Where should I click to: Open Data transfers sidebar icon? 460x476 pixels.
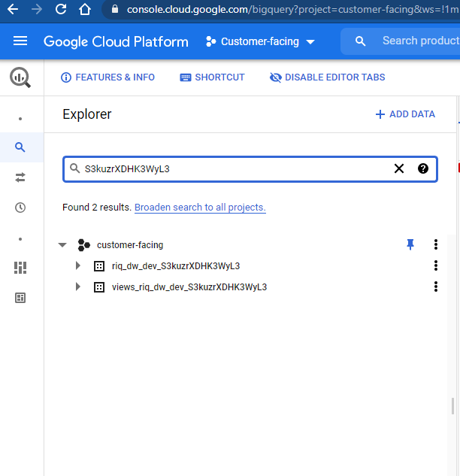pyautogui.click(x=20, y=177)
